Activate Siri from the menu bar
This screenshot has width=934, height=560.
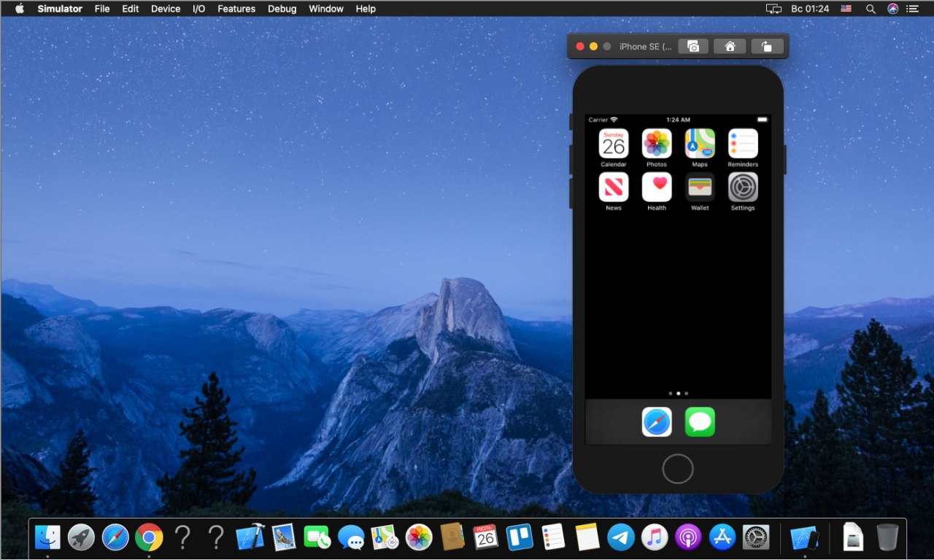tap(892, 9)
